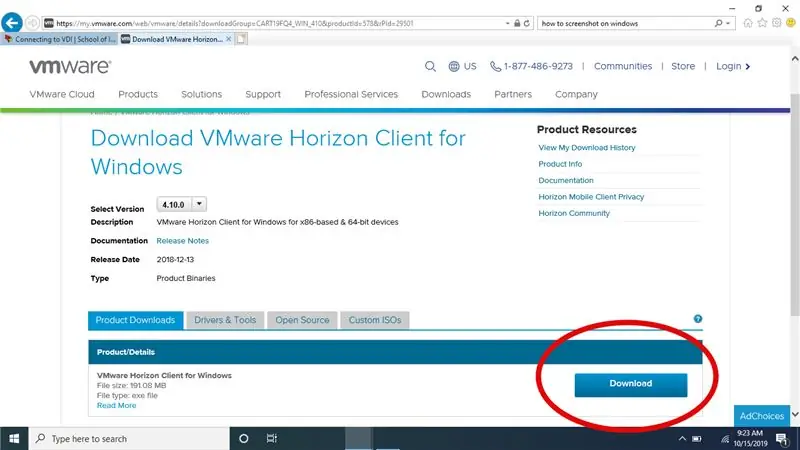Viewport: 800px width, 450px height.
Task: Click the browser back arrow button
Action: pos(11,23)
